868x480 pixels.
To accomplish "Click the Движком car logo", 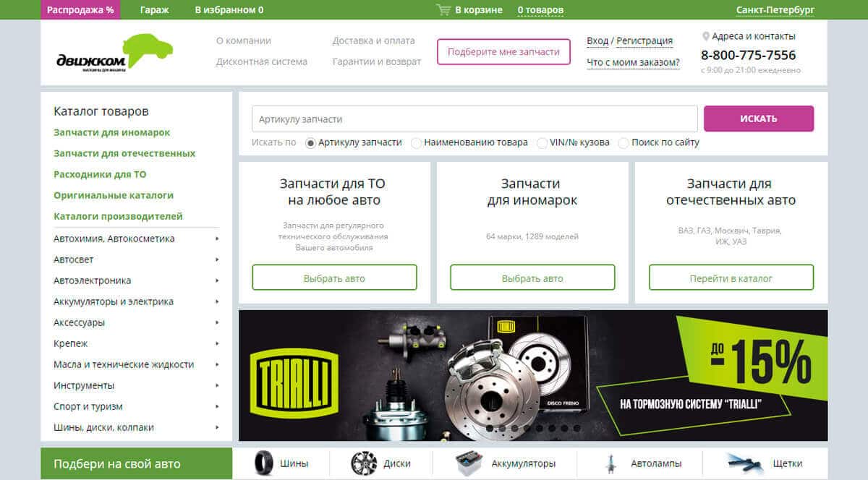I will (x=114, y=53).
